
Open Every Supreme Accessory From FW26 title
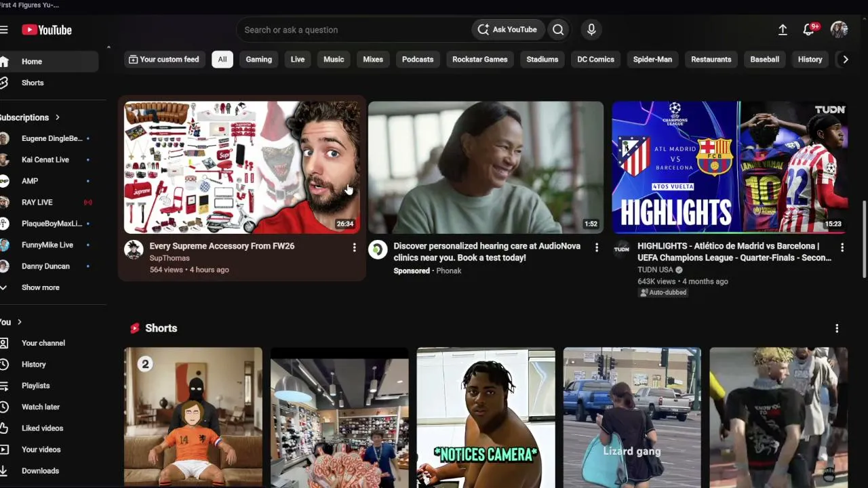(222, 246)
